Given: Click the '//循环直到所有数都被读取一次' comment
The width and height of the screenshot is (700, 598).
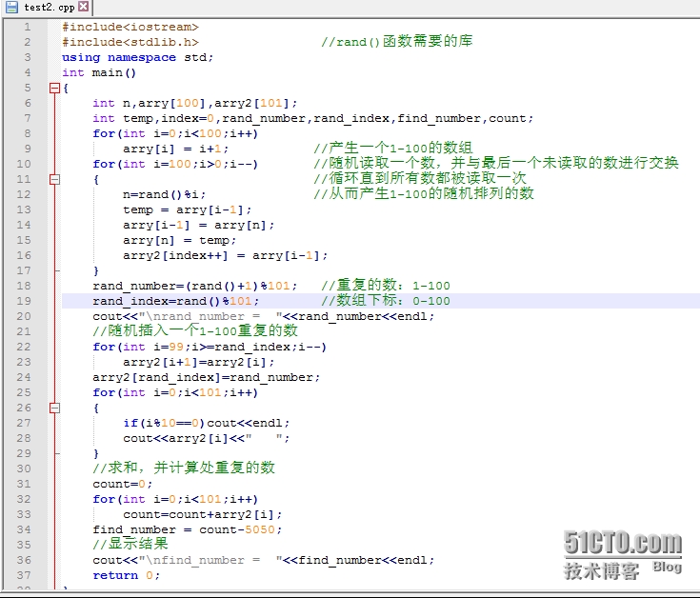Looking at the screenshot, I should pos(420,178).
